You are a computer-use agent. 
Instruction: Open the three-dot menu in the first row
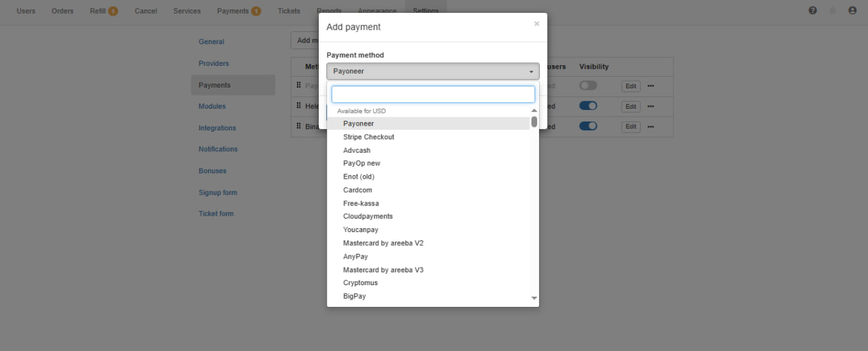pyautogui.click(x=650, y=86)
